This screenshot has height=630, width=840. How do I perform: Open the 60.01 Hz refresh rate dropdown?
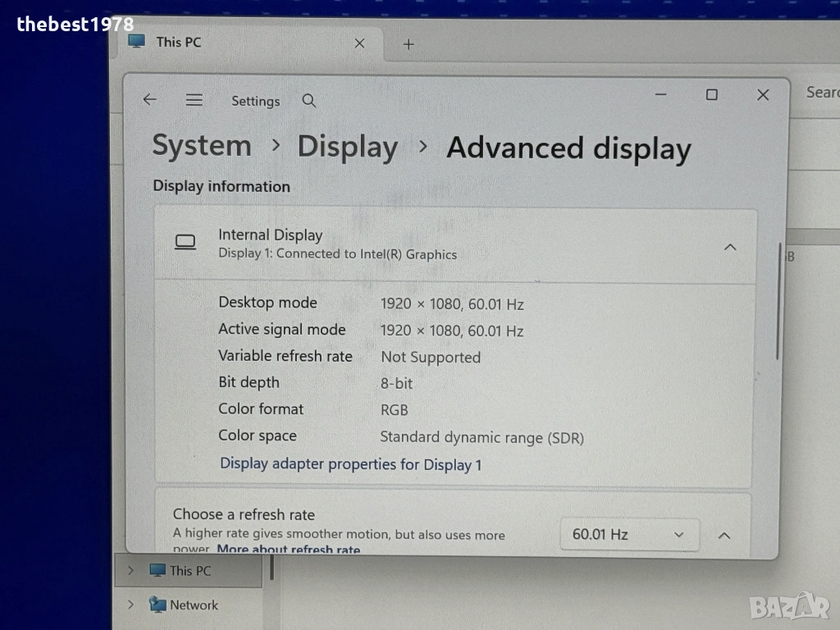[629, 534]
